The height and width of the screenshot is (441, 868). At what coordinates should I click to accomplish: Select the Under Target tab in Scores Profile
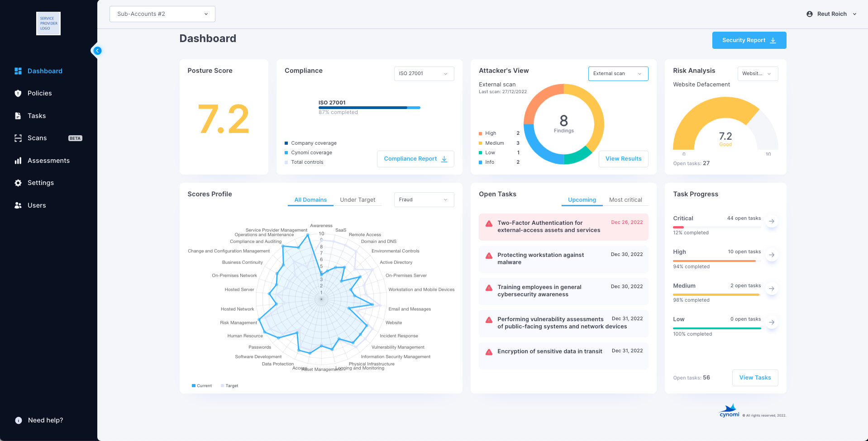tap(358, 199)
